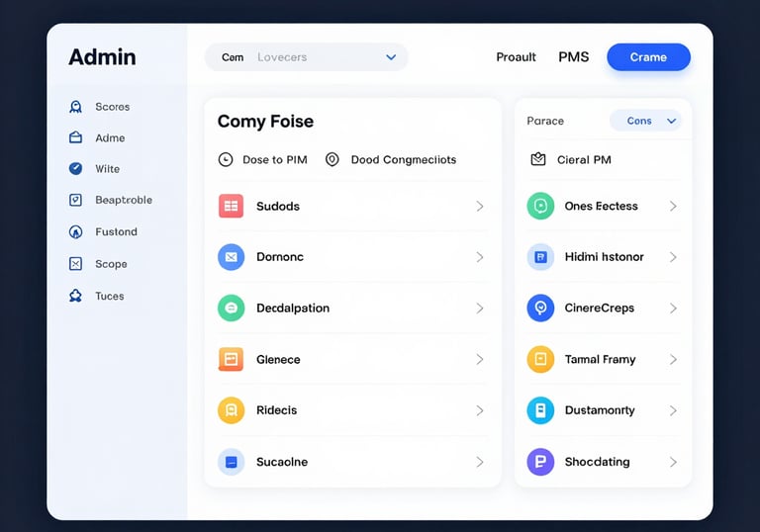This screenshot has height=532, width=760.
Task: Click the Adme briefcase icon
Action: click(75, 137)
